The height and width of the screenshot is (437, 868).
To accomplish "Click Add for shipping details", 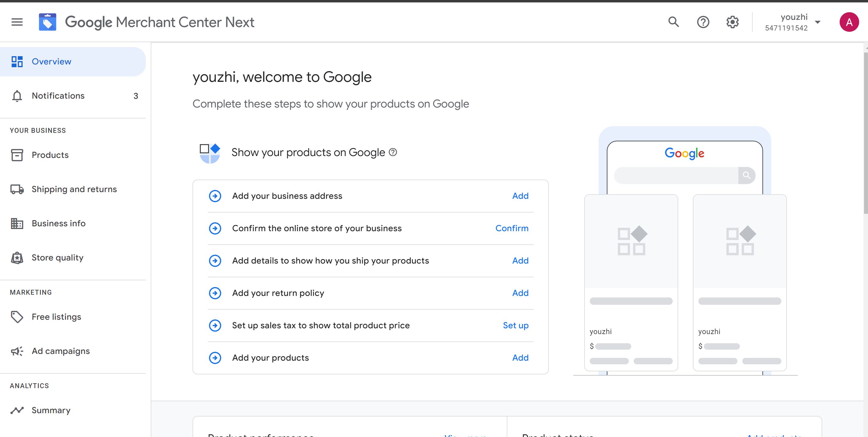I will coord(520,261).
